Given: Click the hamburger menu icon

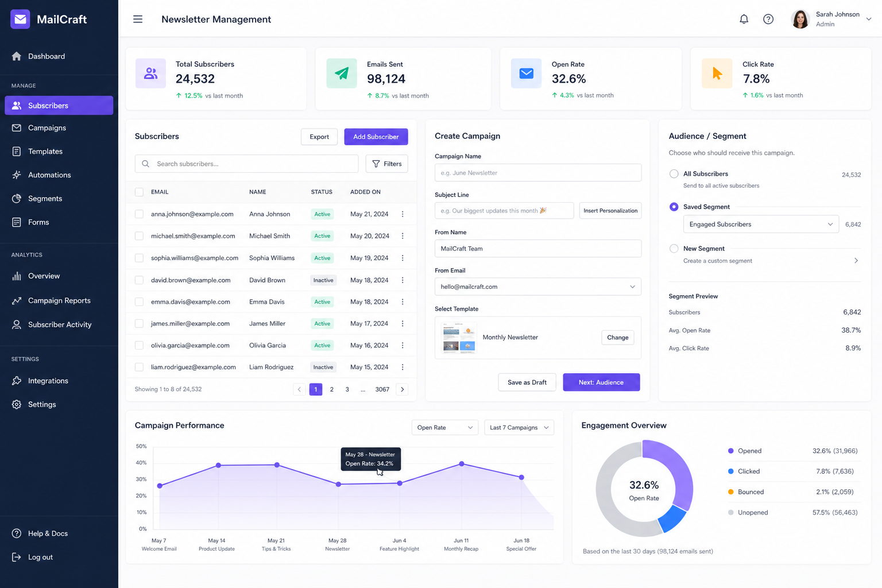Looking at the screenshot, I should [x=138, y=19].
